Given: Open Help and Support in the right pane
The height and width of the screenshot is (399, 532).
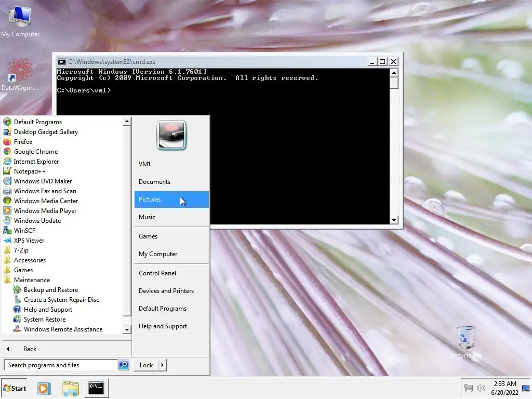Looking at the screenshot, I should pos(171,326).
